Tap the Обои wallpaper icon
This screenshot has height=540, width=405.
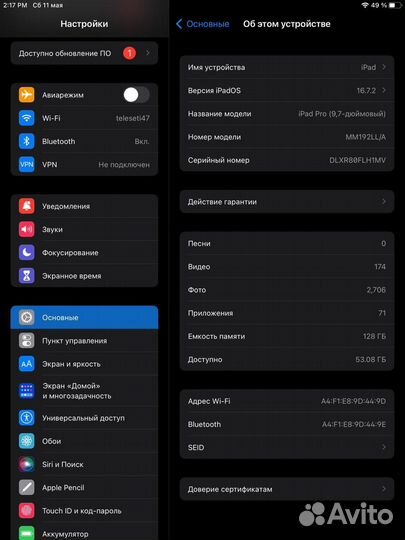pos(27,441)
